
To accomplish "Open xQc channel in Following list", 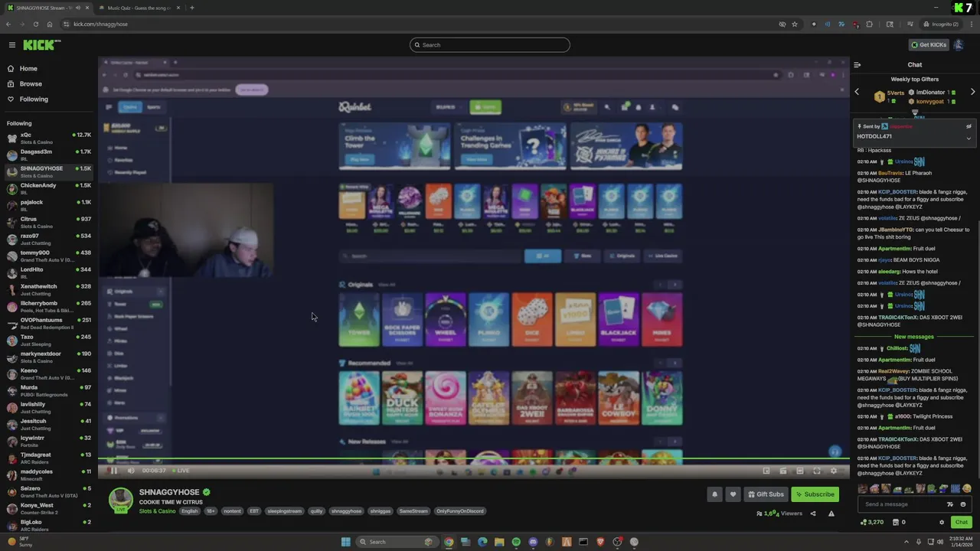I will pyautogui.click(x=47, y=138).
